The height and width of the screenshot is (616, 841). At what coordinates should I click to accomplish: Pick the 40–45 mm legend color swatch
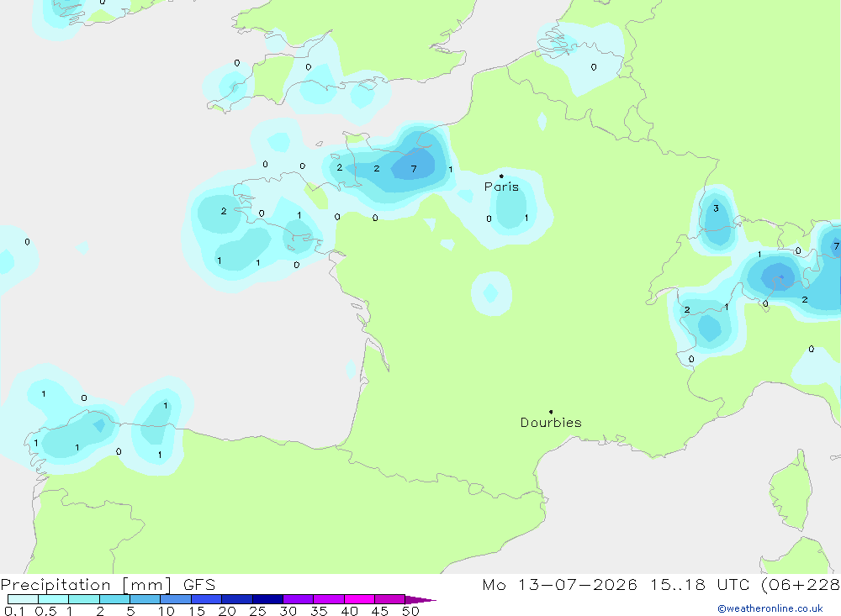point(359,599)
